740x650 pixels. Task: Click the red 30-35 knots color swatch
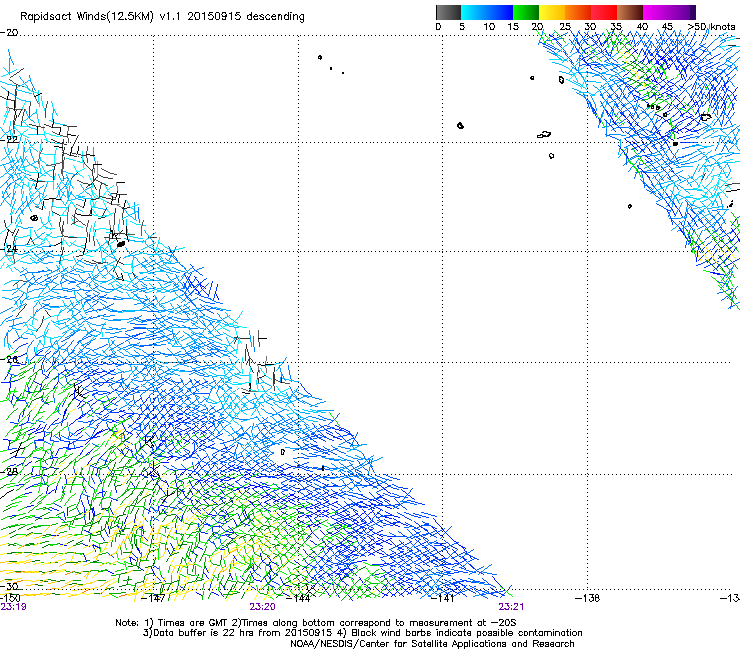click(604, 12)
